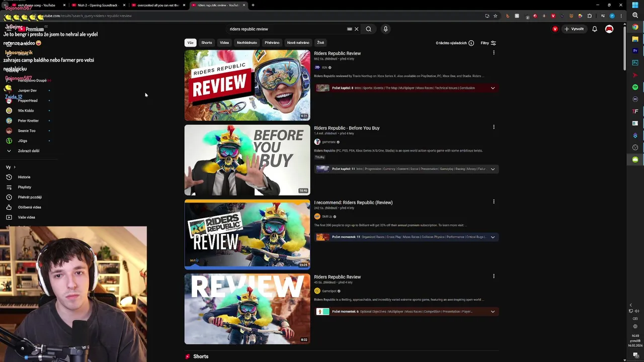Open Windows taskbar search
Screen dimensions: 644x362
(x=635, y=16)
